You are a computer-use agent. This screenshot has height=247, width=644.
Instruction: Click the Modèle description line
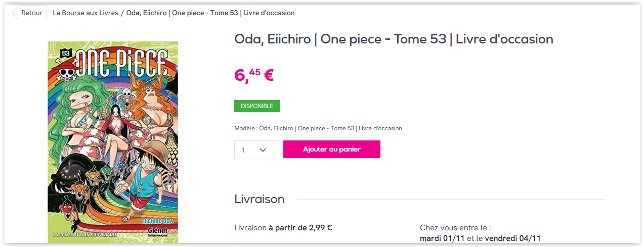[318, 128]
